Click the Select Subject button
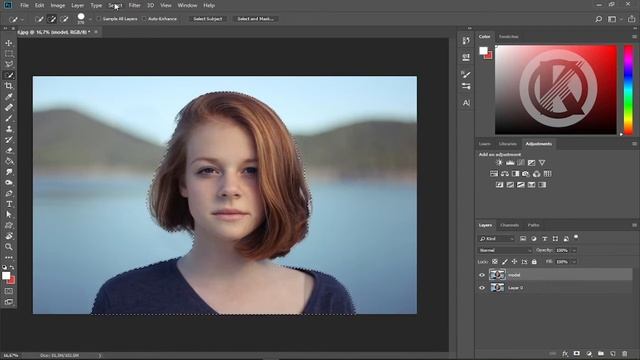 pyautogui.click(x=207, y=19)
